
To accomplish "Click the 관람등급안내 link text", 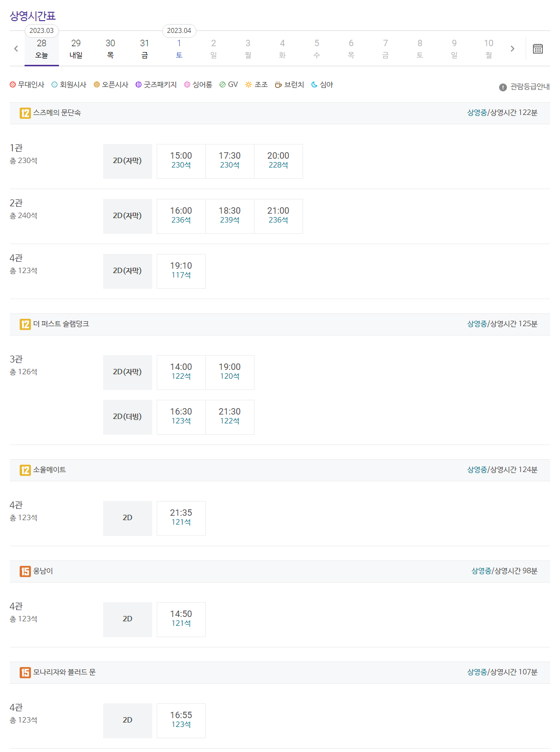I will 530,87.
